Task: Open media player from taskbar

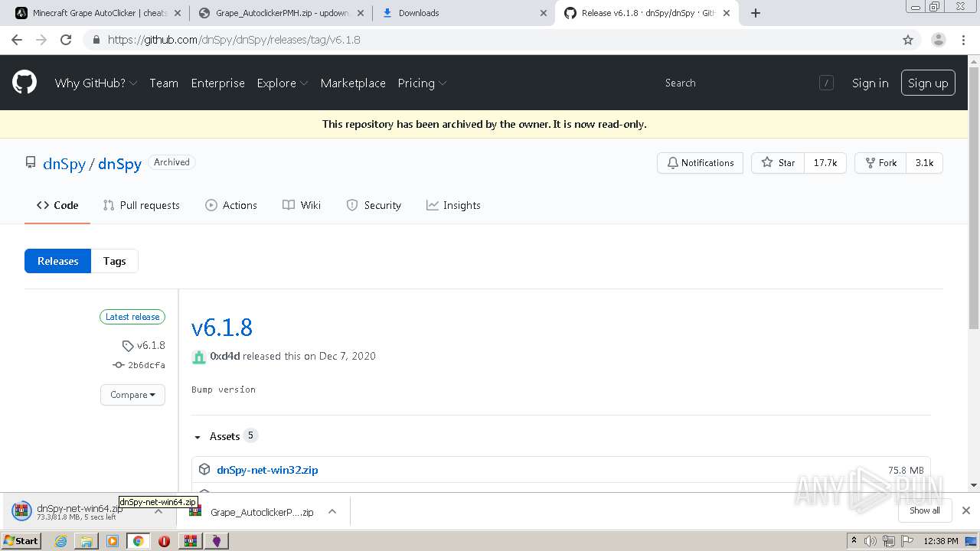Action: [113, 541]
